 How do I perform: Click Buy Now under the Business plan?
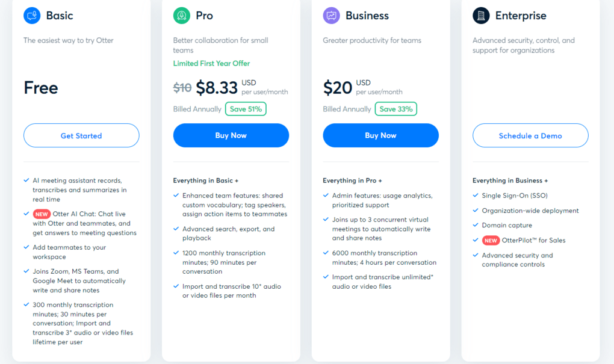click(x=380, y=135)
